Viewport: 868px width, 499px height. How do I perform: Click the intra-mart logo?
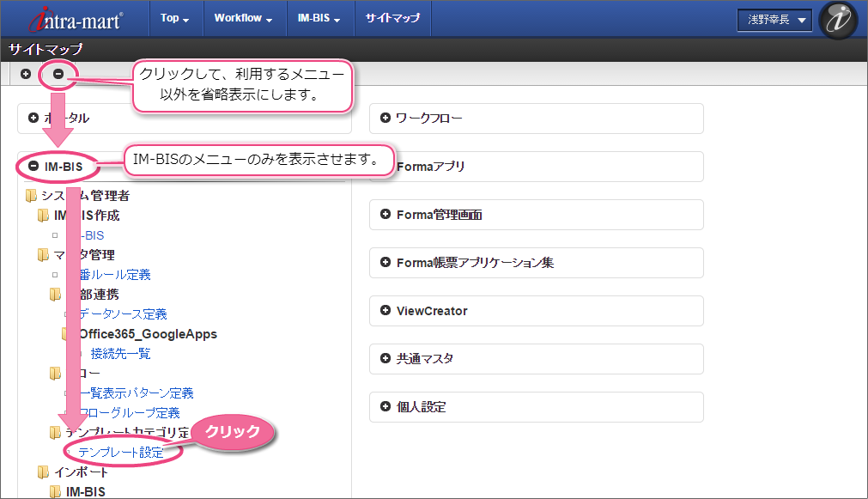pos(76,20)
